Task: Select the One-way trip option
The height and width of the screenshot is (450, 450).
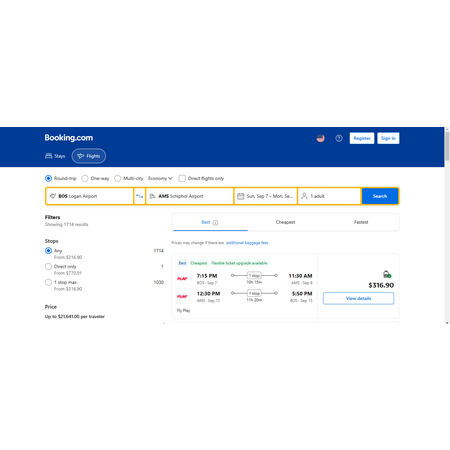Action: coord(95,178)
